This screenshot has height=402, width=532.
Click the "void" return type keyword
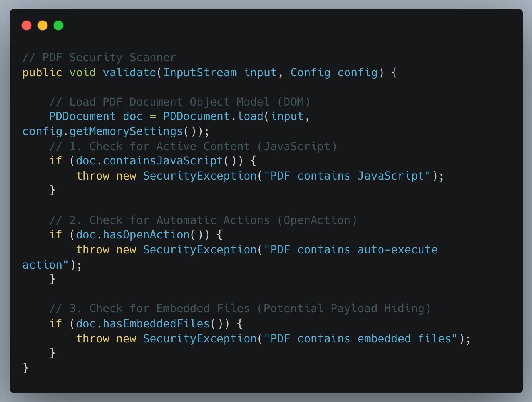click(82, 73)
